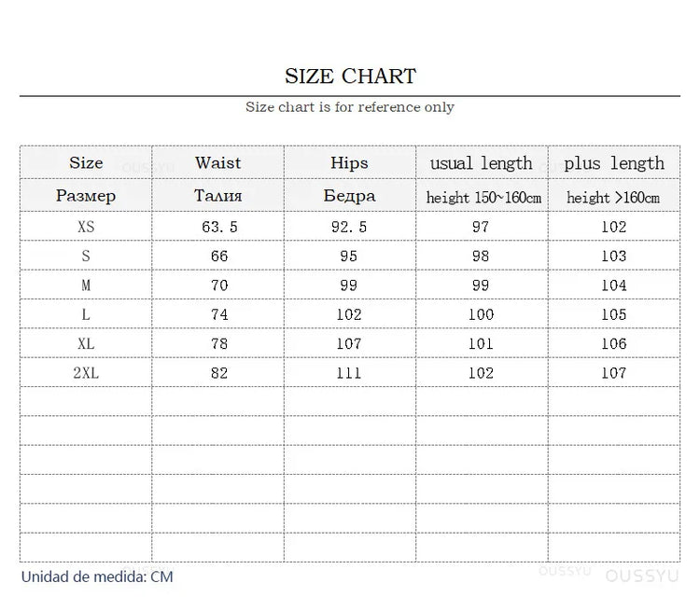Screen dimensions: 700x597
Task: Click the XL row's 106 plus length
Action: tap(613, 343)
